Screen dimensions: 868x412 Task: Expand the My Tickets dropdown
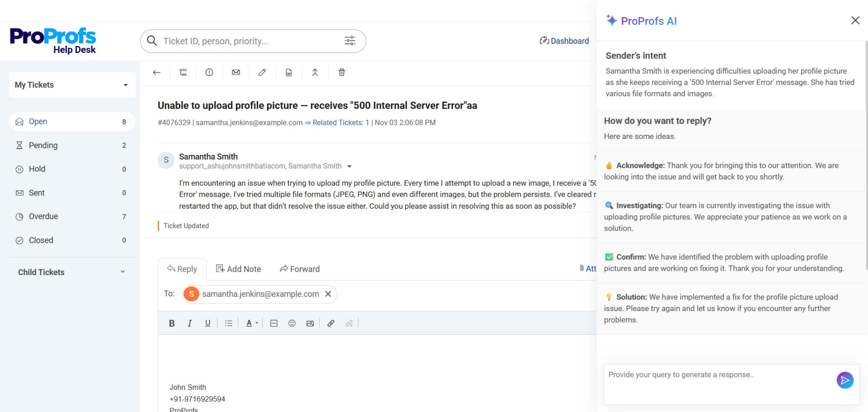click(x=125, y=85)
